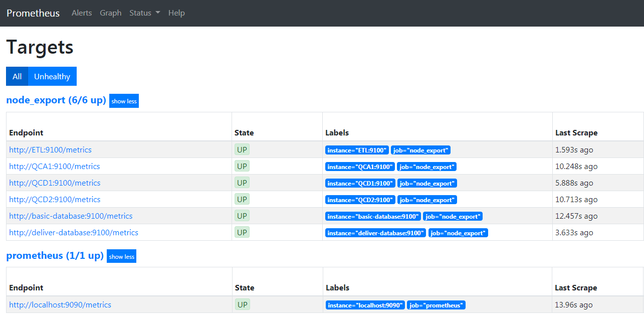Collapse prometheus group with show less
The width and height of the screenshot is (644, 318).
(x=121, y=256)
